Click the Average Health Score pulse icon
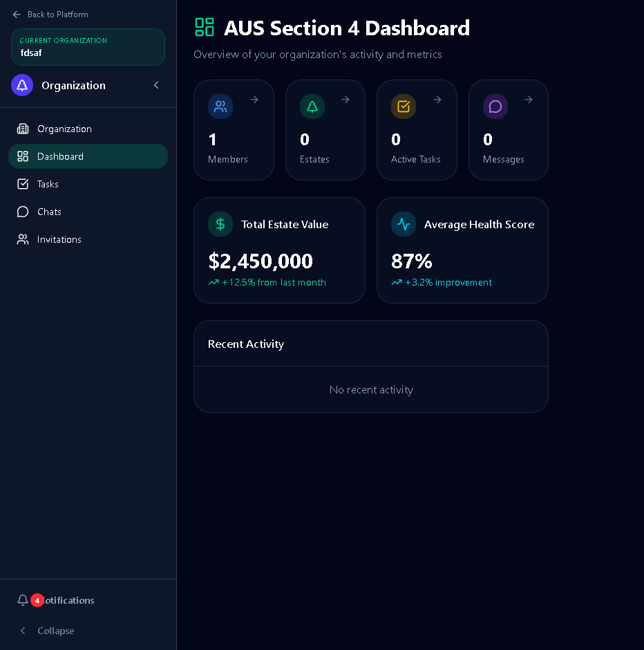 tap(404, 224)
